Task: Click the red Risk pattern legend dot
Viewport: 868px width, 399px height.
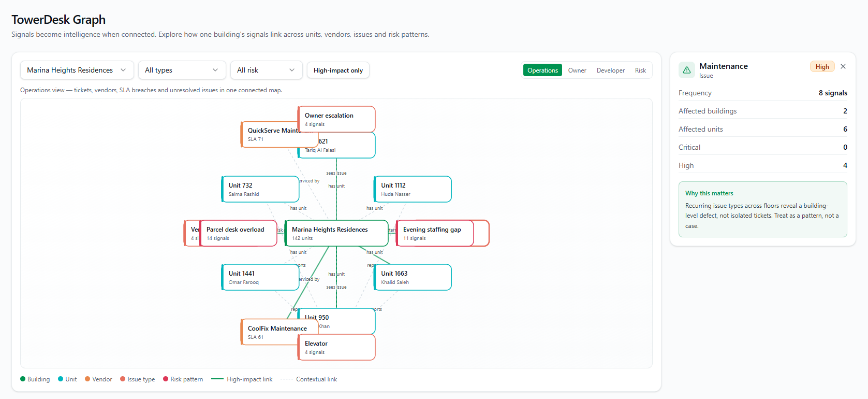Action: (x=166, y=379)
